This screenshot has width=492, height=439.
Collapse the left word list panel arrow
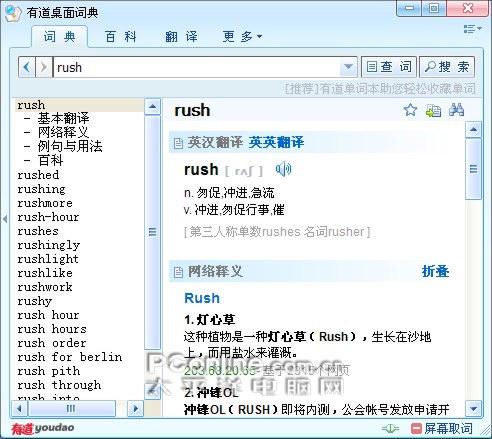[5, 219]
